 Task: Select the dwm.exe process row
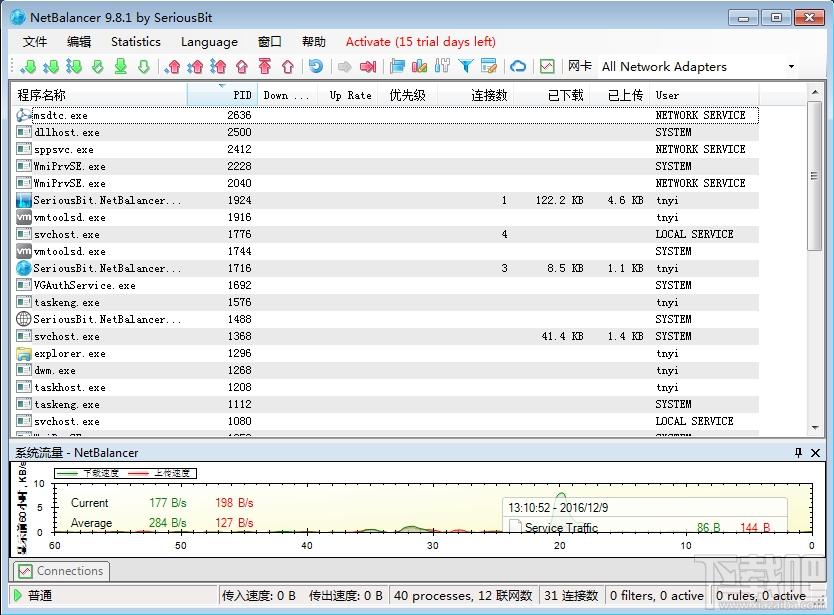click(x=386, y=371)
